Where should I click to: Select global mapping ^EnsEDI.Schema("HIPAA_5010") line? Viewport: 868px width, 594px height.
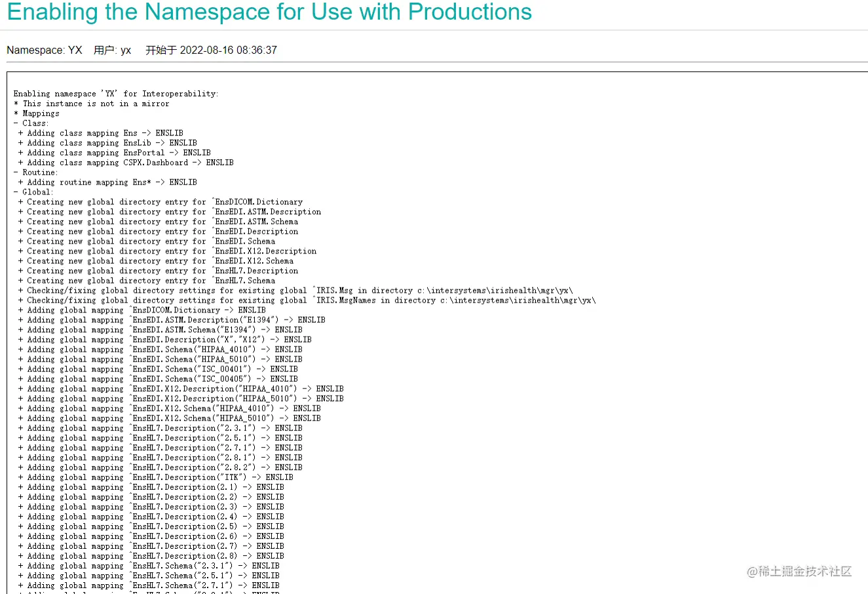160,359
